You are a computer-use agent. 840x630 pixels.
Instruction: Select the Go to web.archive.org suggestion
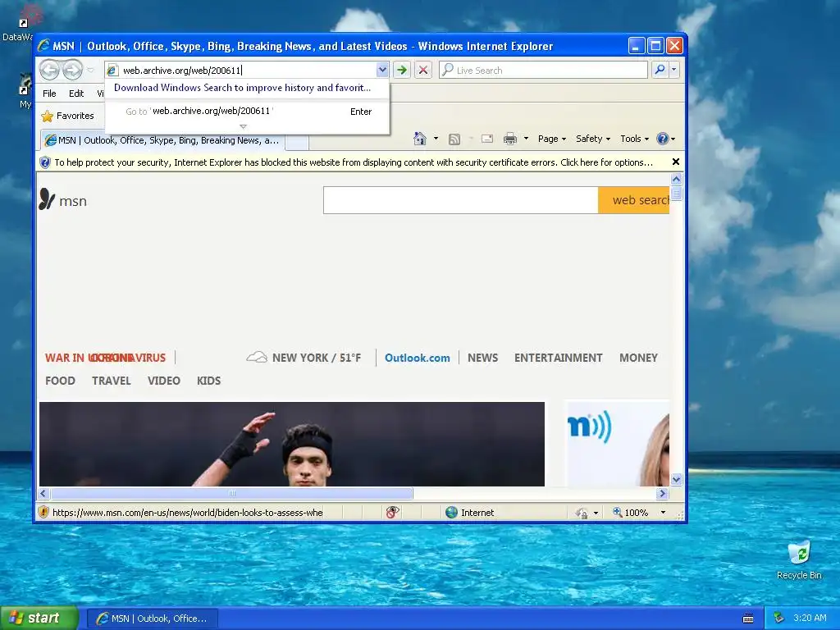point(247,112)
